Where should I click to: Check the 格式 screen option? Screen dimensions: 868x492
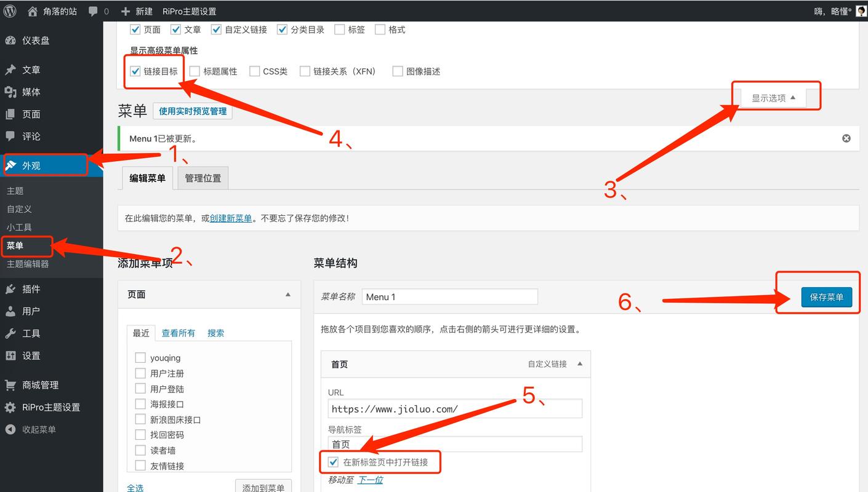tap(380, 30)
